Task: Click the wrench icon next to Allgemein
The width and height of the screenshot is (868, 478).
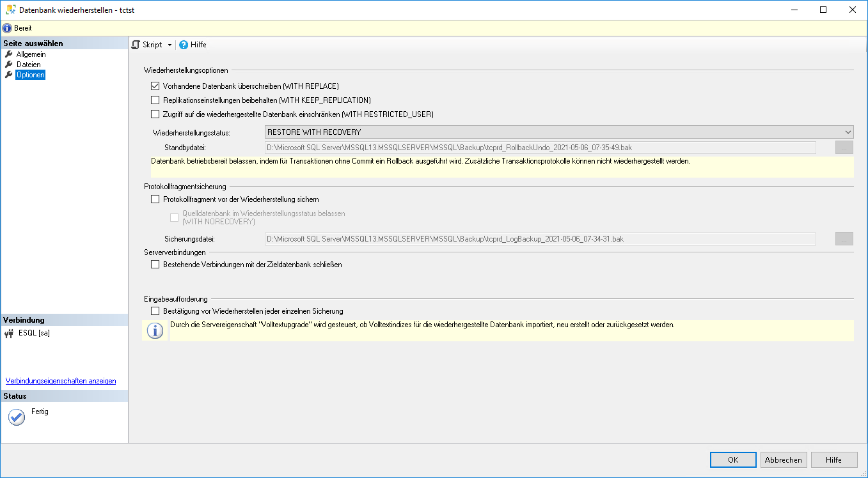Action: [x=9, y=54]
